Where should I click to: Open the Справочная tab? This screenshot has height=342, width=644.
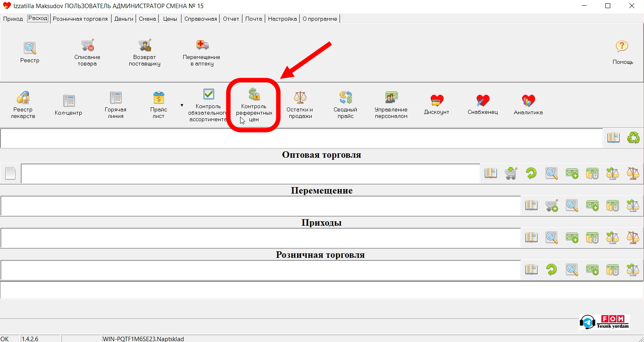pyautogui.click(x=201, y=19)
